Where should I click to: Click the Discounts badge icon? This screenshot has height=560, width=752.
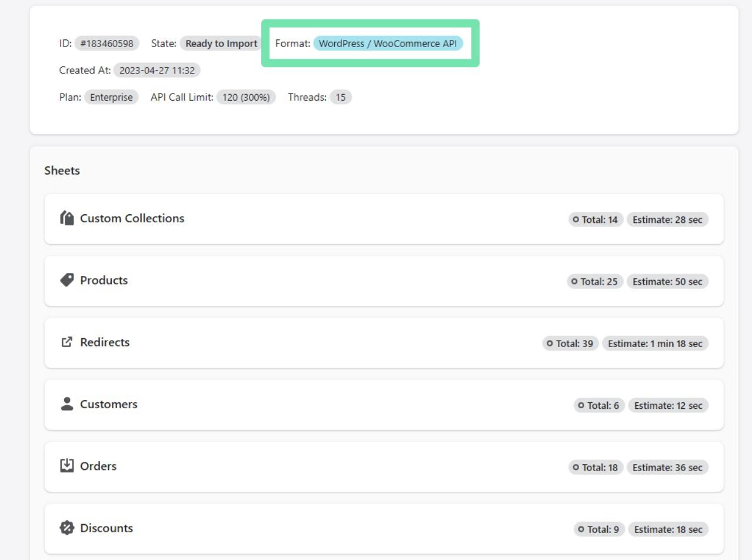click(x=66, y=528)
